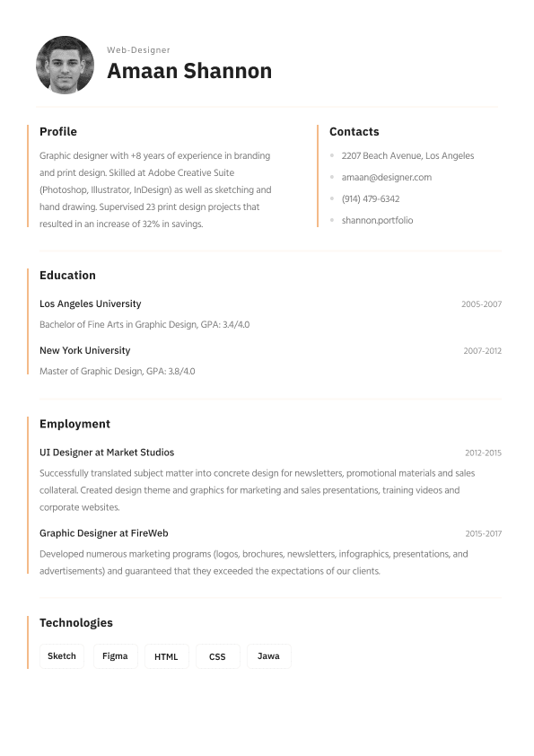This screenshot has width=534, height=756.
Task: Click the HTML technology tag
Action: (166, 656)
